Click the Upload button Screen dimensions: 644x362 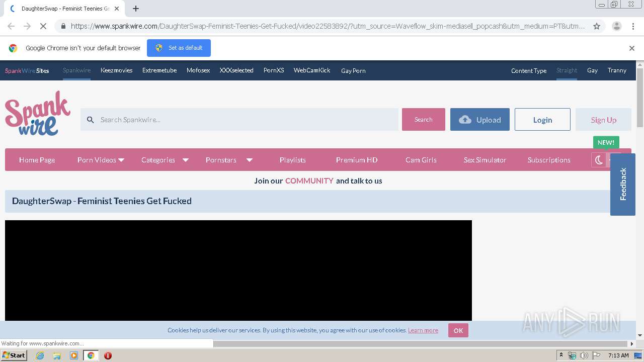(x=480, y=120)
